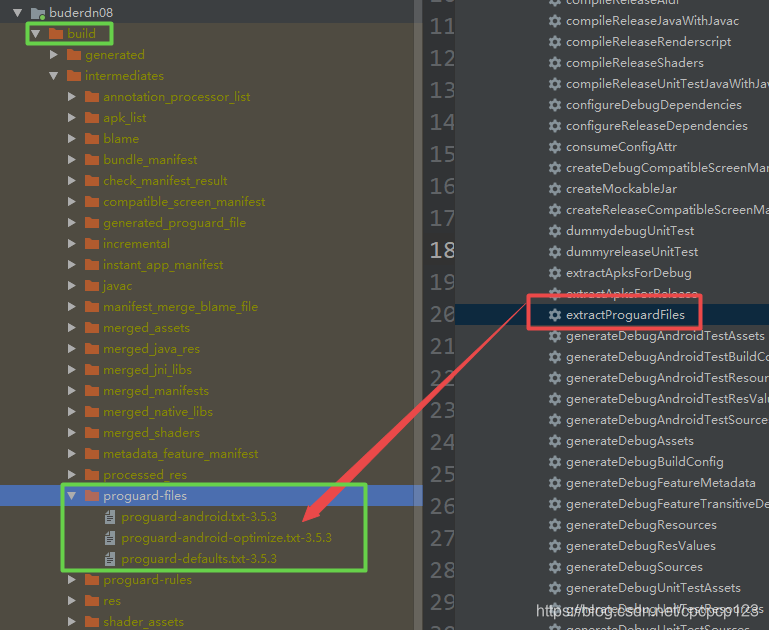Click gear icon of extractApksForDebug
769x630 pixels.
555,273
